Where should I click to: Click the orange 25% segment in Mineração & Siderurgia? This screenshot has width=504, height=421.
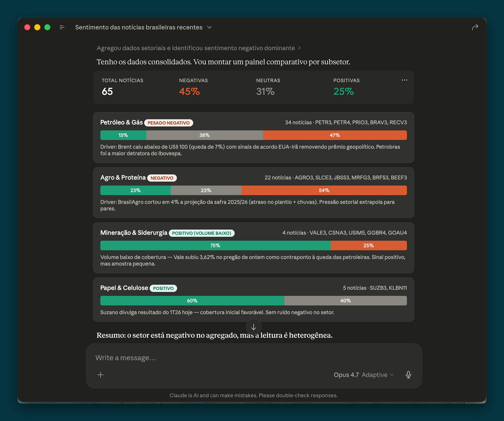coord(368,246)
